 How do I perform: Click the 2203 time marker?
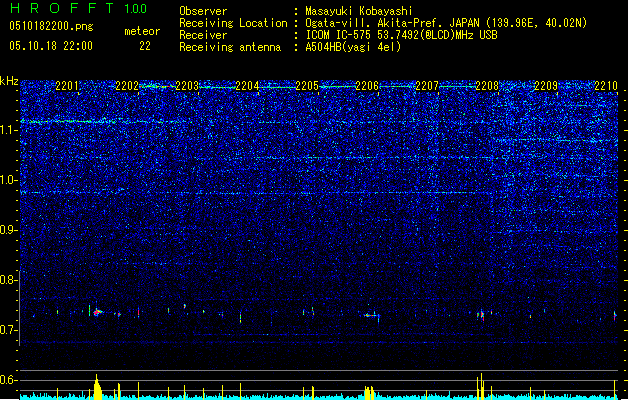click(187, 85)
